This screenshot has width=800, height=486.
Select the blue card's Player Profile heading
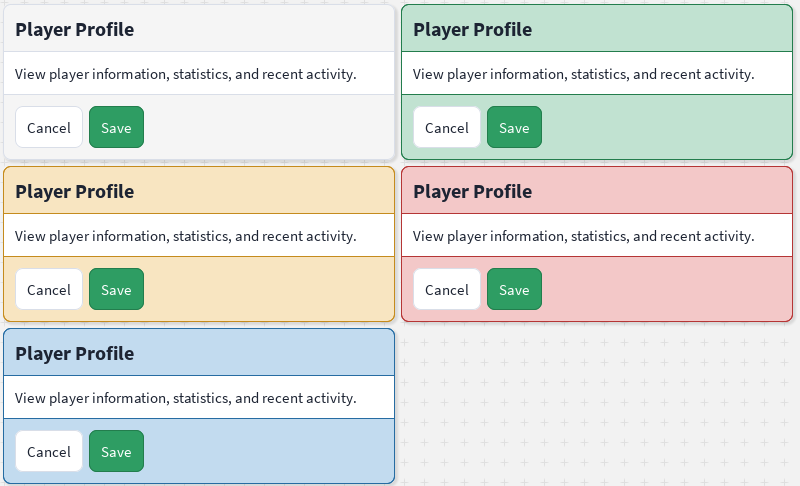(74, 354)
